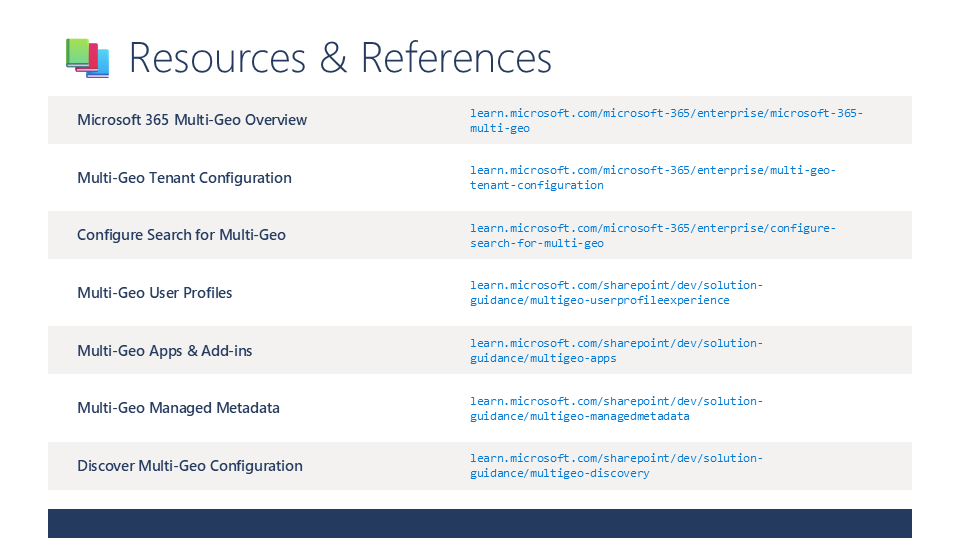960x540 pixels.
Task: Open the microsoft-365-multi-geo overview link
Action: 666,120
